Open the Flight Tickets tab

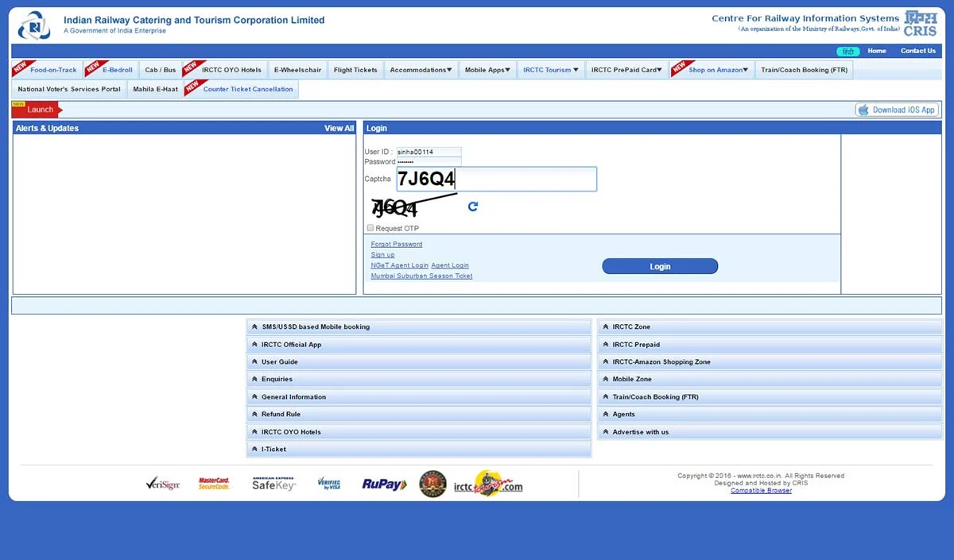coord(355,69)
